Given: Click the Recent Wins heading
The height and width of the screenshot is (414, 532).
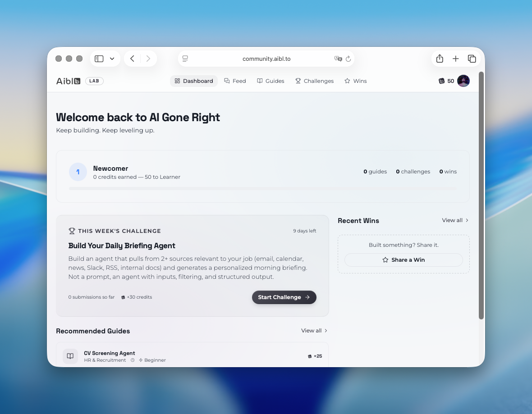Looking at the screenshot, I should coord(358,221).
